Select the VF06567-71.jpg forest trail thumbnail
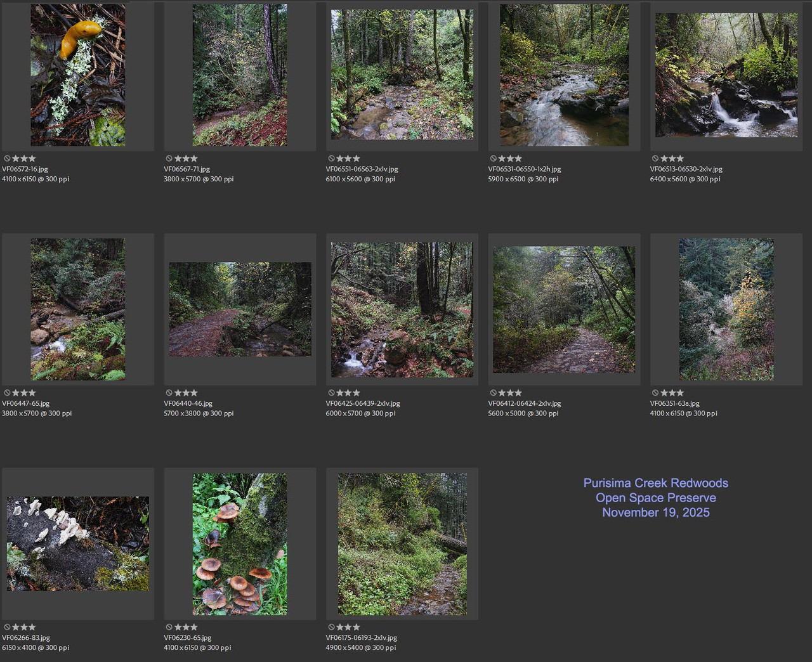Screen dimensions: 812x662 [x=240, y=75]
